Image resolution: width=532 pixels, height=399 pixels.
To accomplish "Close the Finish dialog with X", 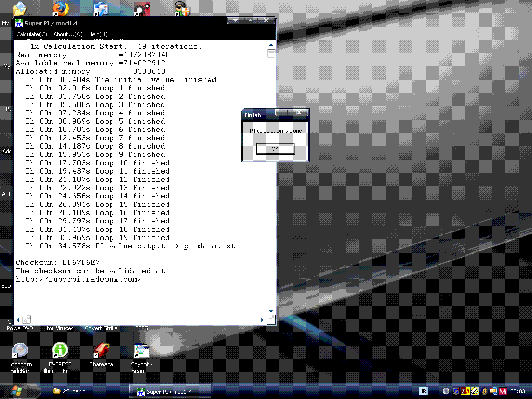I will (x=300, y=113).
